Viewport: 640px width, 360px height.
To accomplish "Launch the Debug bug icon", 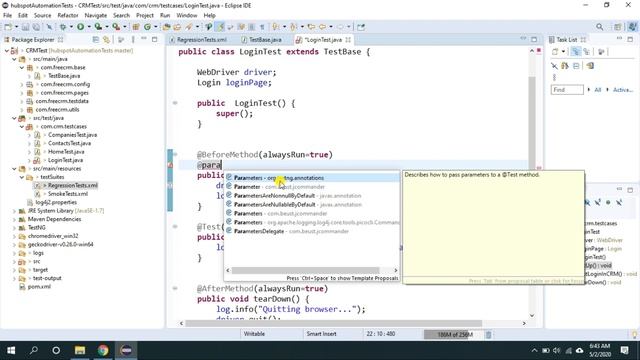I will click(x=63, y=27).
